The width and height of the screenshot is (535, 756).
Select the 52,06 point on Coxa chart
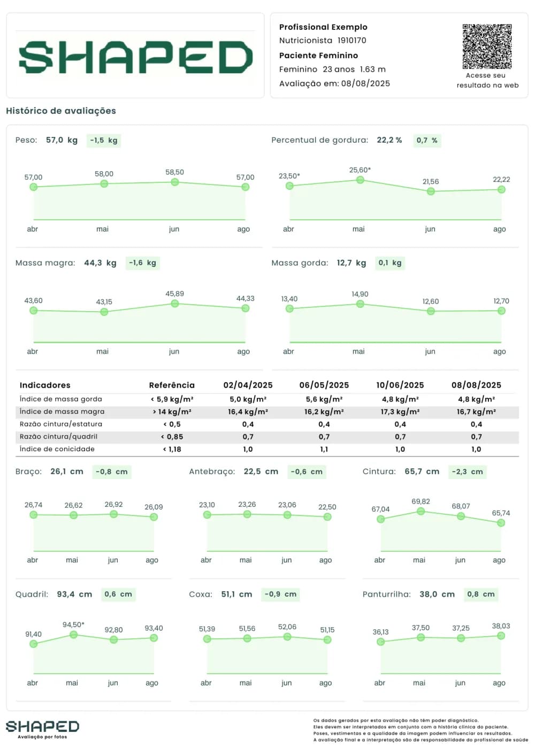[x=287, y=637]
